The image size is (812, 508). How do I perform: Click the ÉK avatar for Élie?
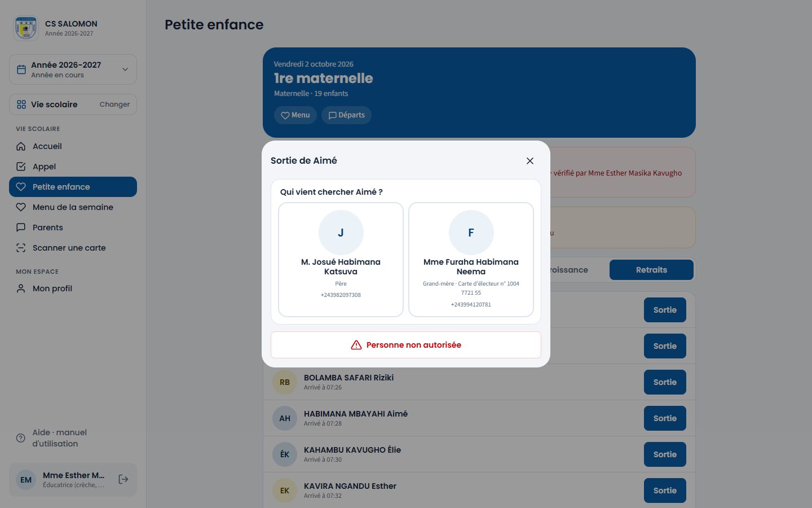click(x=285, y=454)
